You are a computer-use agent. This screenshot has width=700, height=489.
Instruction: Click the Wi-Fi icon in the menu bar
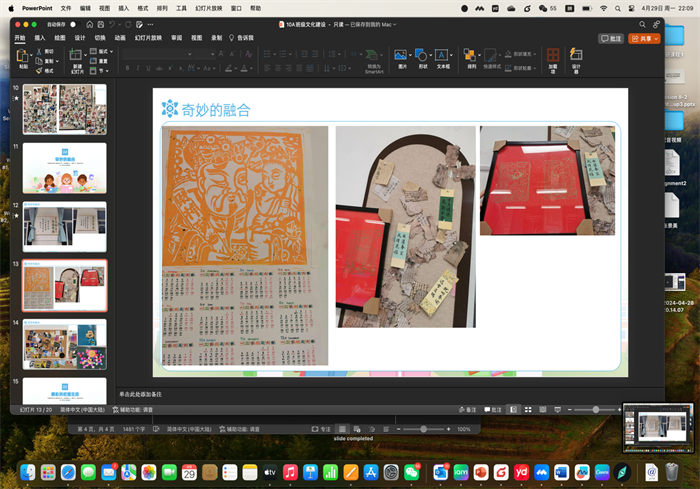(x=604, y=8)
